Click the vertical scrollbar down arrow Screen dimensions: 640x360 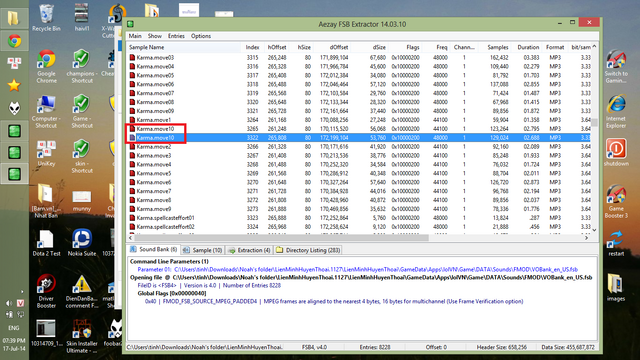click(x=594, y=230)
